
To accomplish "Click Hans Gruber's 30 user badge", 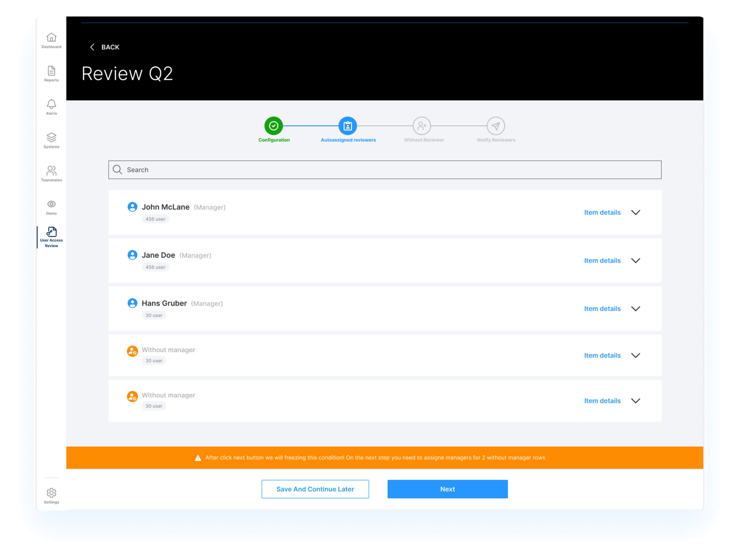I will [154, 315].
